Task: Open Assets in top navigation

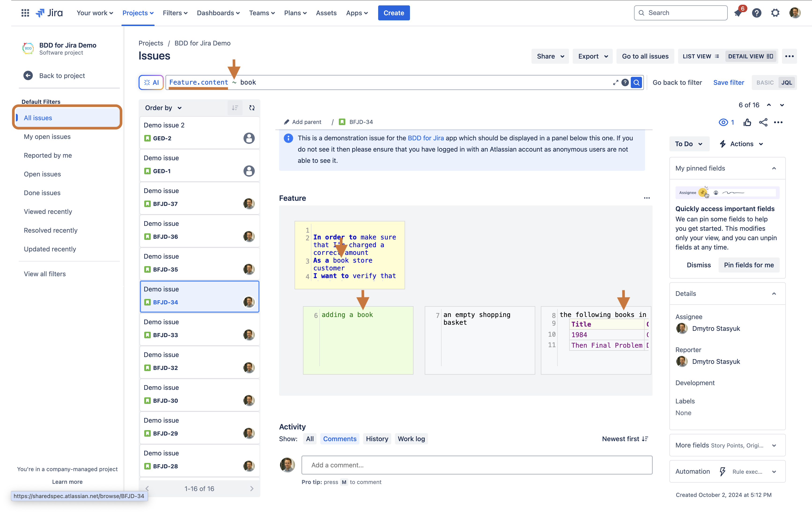Action: coord(326,13)
